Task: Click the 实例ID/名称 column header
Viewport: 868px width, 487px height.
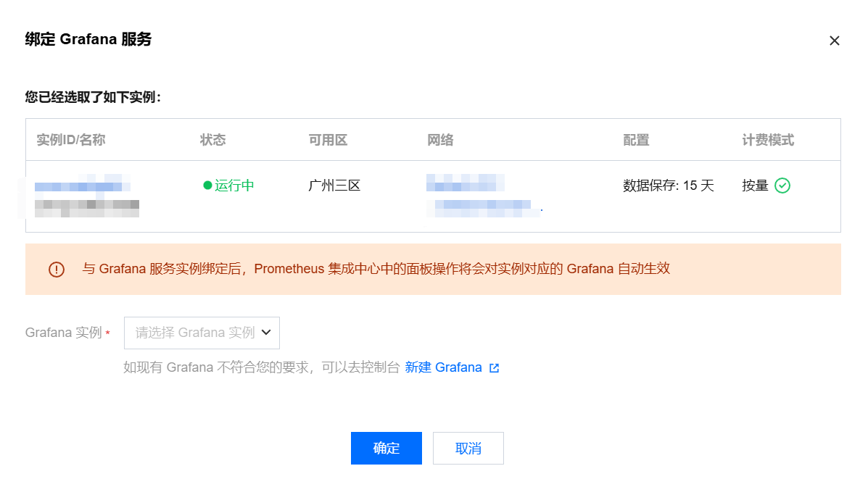Action: [71, 140]
